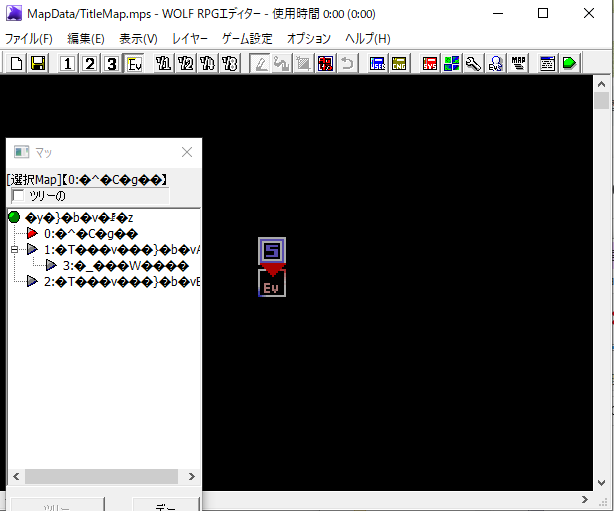
Task: Switch to layer 2 editing
Action: pyautogui.click(x=90, y=63)
